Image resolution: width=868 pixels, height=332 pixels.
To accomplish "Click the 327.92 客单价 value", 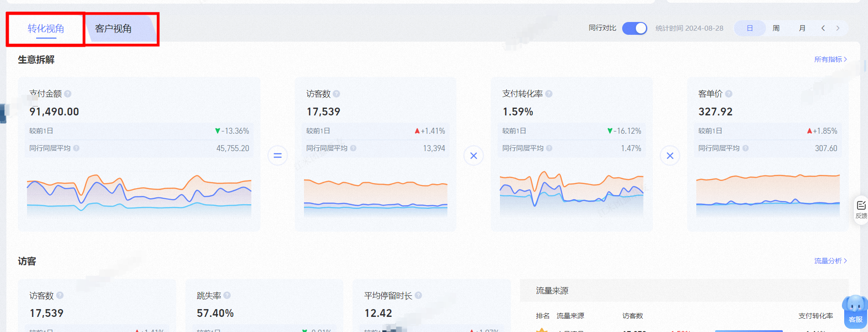I will pos(715,112).
